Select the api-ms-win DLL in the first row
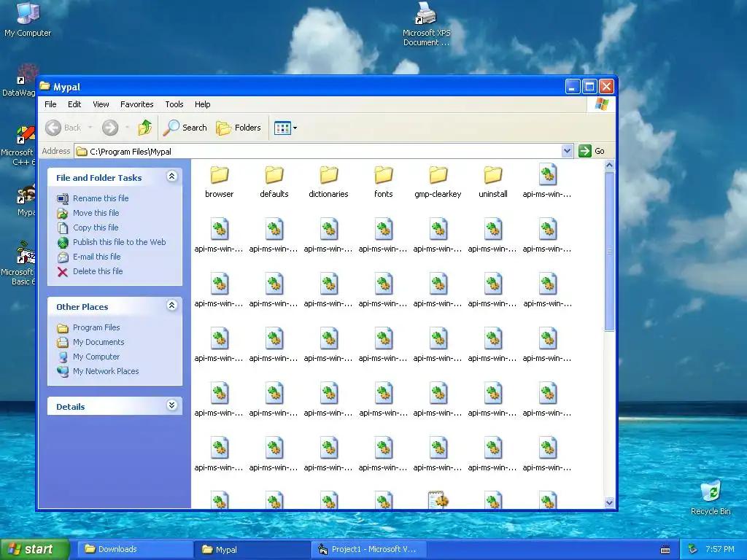The width and height of the screenshot is (747, 560). click(547, 182)
